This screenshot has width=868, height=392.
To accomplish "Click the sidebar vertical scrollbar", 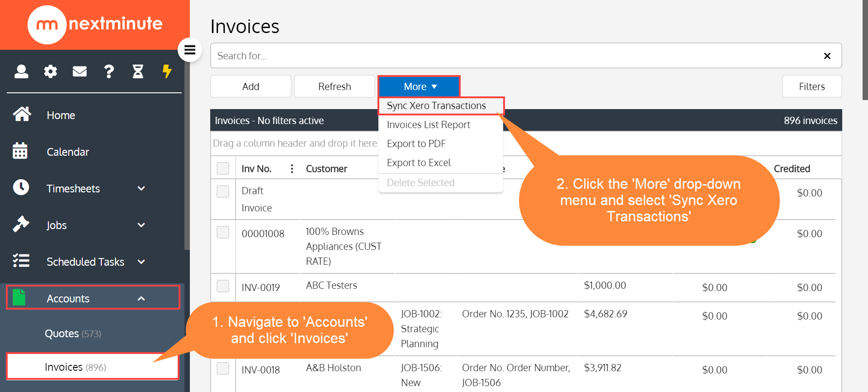I will click(x=187, y=149).
